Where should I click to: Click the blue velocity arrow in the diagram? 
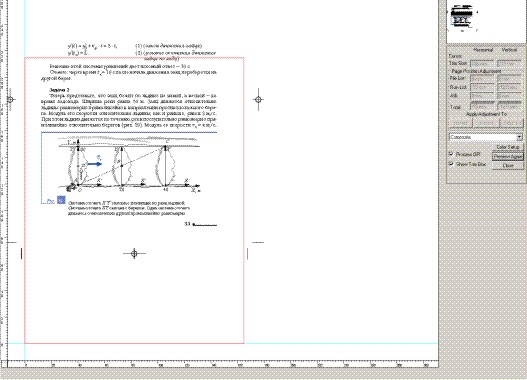coord(95,164)
